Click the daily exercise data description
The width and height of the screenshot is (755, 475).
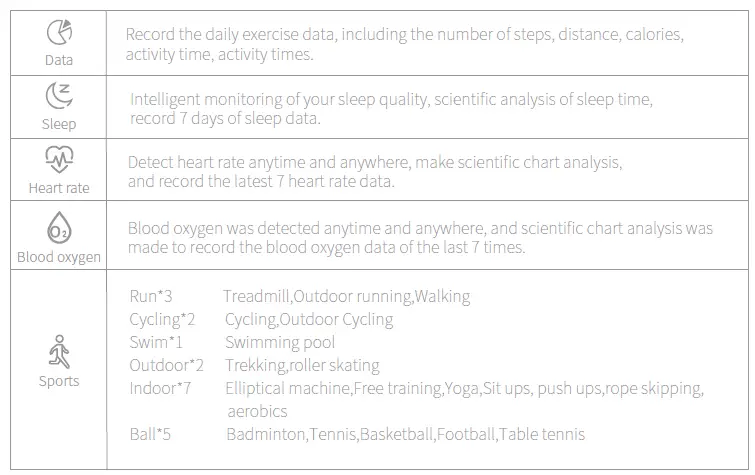click(404, 44)
